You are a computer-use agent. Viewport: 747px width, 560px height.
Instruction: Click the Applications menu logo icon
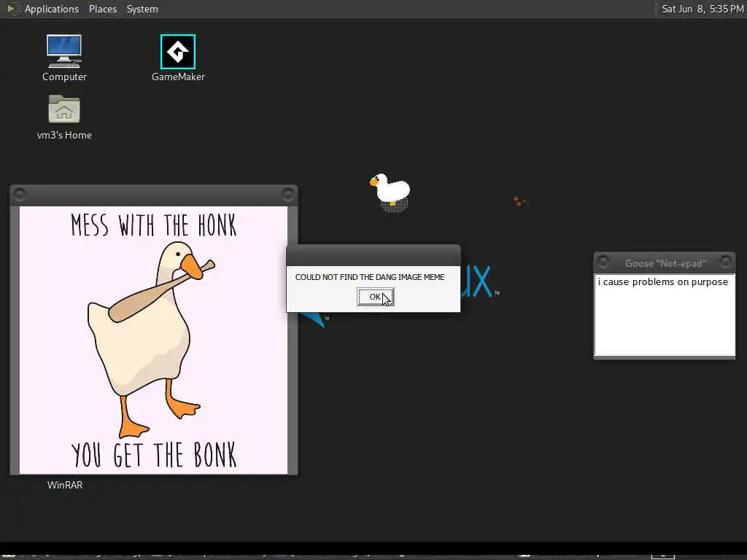(x=13, y=9)
